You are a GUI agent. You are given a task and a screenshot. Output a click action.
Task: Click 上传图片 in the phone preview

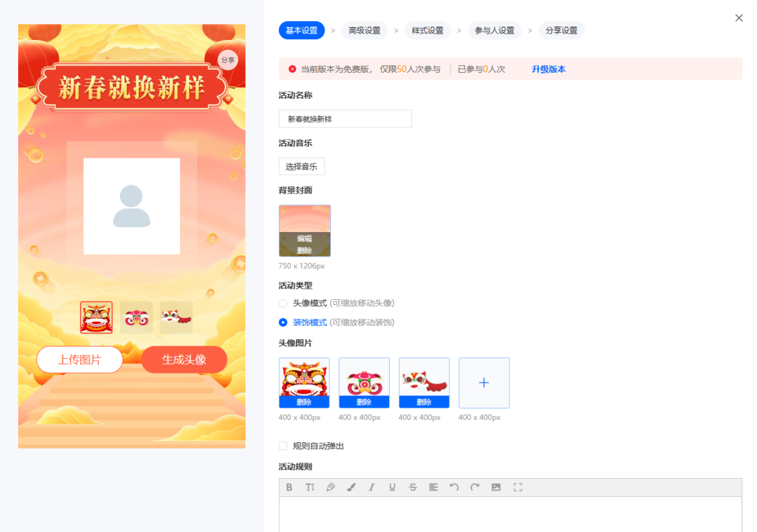click(x=80, y=360)
